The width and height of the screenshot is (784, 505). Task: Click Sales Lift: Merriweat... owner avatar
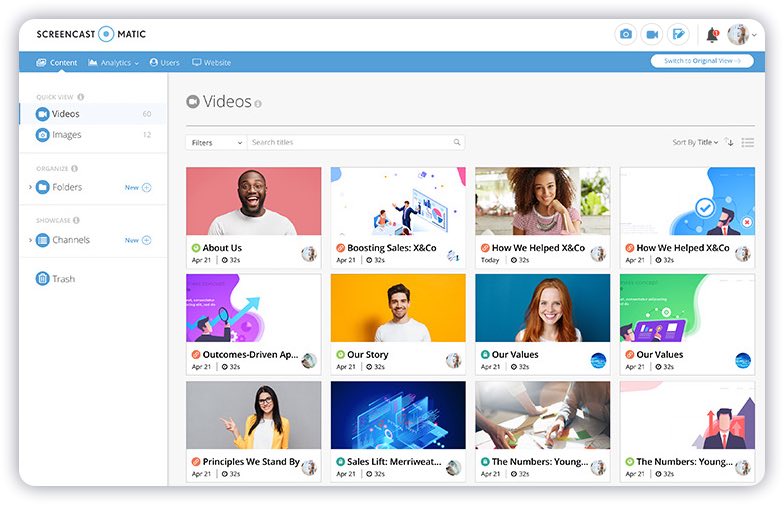454,468
